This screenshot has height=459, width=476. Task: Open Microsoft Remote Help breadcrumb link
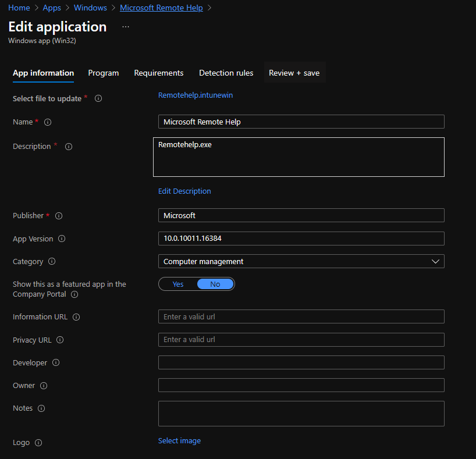point(161,8)
